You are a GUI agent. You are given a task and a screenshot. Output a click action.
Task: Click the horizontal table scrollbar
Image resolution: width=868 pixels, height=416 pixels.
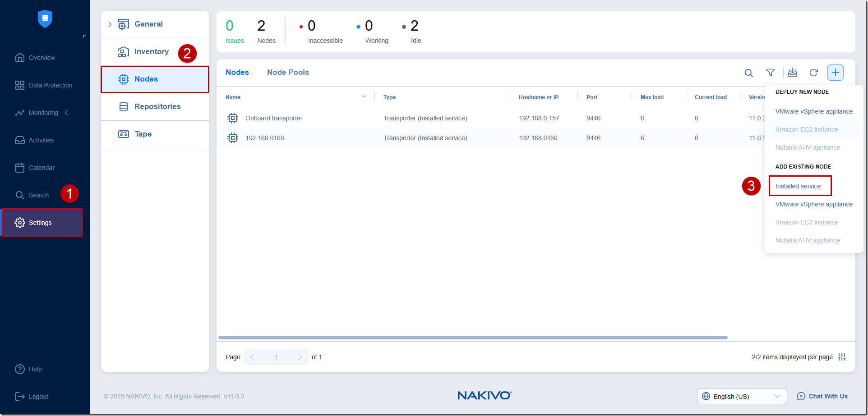tap(473, 338)
